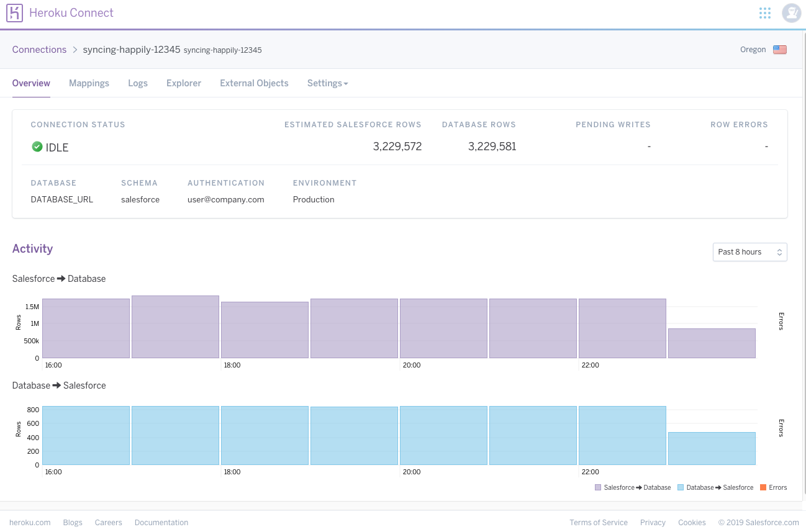Go to the Explorer tab
The height and width of the screenshot is (532, 806).
coord(184,83)
